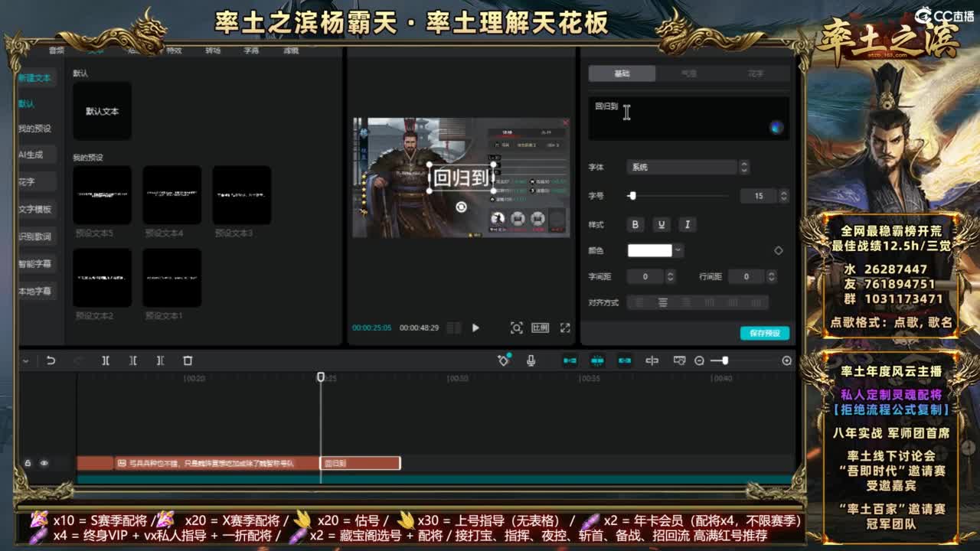980x551 pixels.
Task: Select 我的预设 in the sidebar
Action: tap(35, 129)
